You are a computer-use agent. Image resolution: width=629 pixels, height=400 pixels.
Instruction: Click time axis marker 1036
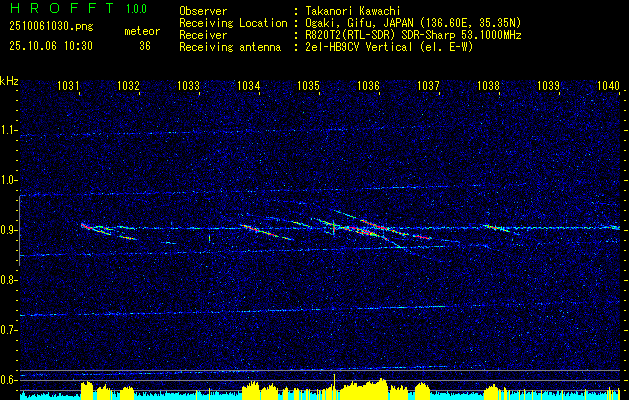(368, 85)
